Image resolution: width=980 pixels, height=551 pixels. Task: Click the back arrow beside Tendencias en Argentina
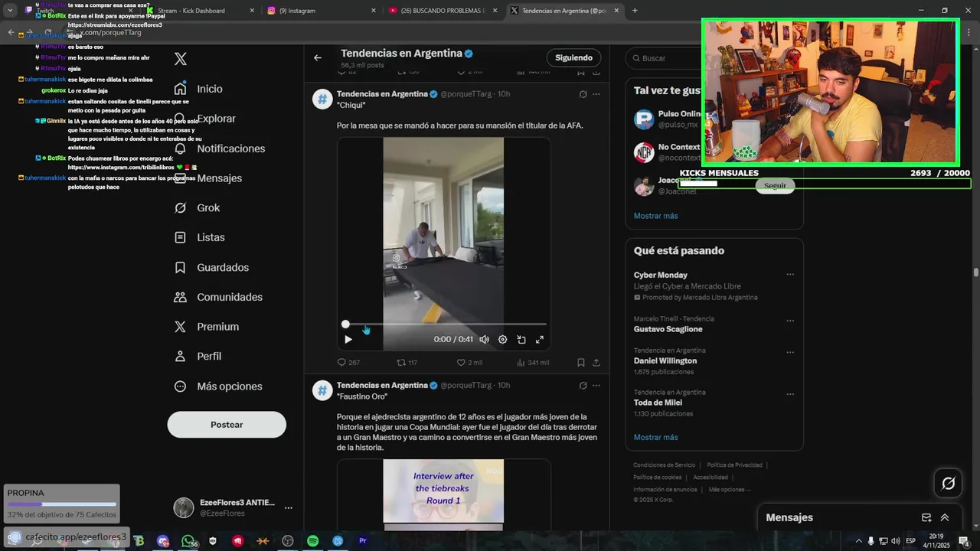click(318, 57)
